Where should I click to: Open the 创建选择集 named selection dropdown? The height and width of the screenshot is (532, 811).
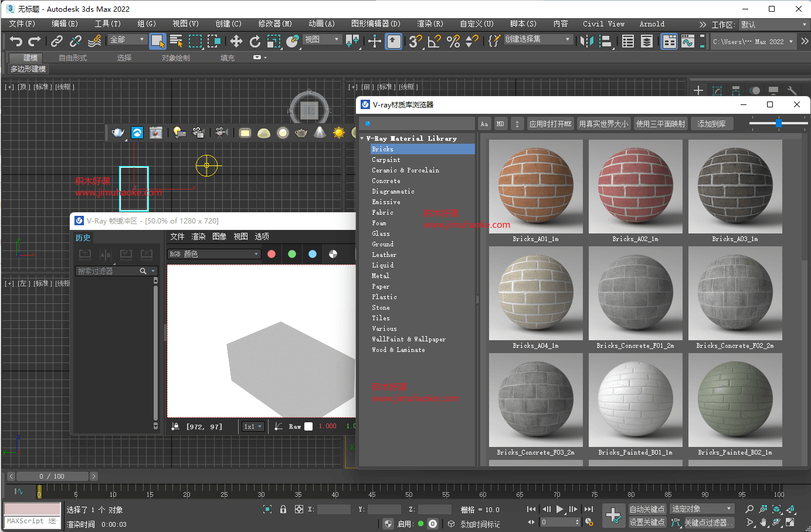[538, 39]
